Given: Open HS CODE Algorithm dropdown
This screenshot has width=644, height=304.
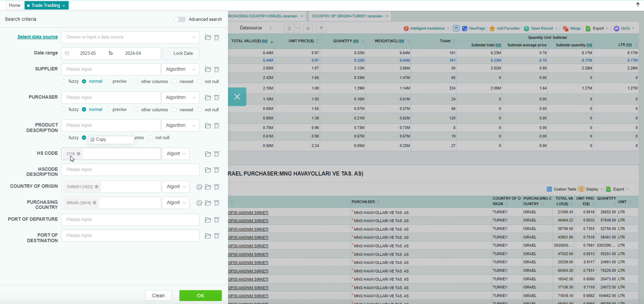Looking at the screenshot, I should point(176,154).
